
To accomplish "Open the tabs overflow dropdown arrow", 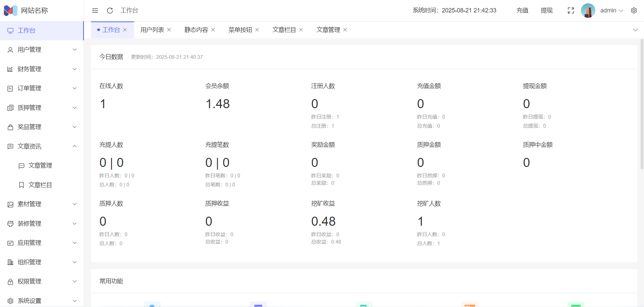I will coord(635,30).
